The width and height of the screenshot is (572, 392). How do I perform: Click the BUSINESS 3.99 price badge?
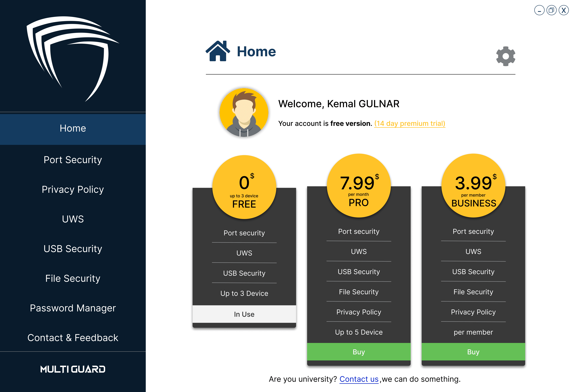tap(473, 186)
